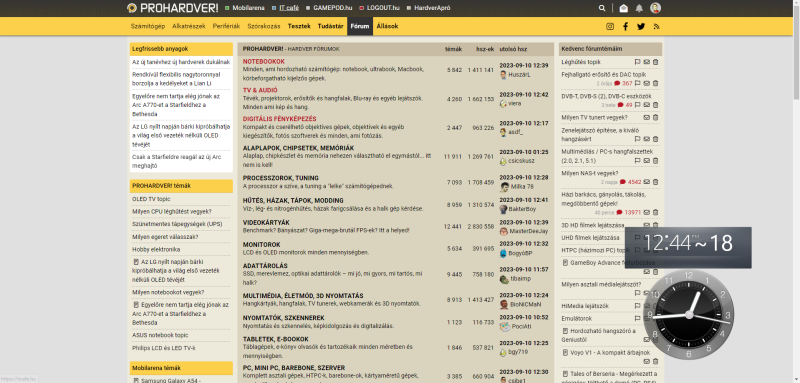This screenshot has width=800, height=383.
Task: Switch to the GAMEPOD.hu site
Action: 329,8
